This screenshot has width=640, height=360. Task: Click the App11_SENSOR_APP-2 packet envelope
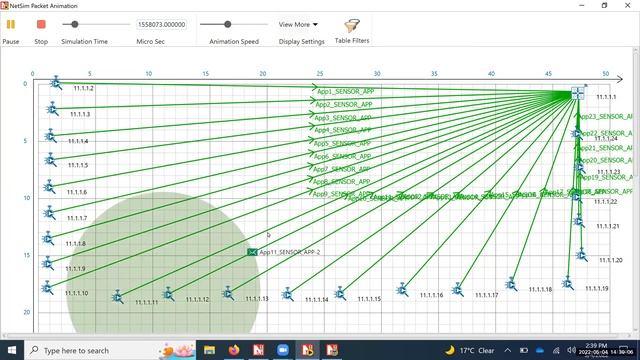[x=252, y=252]
